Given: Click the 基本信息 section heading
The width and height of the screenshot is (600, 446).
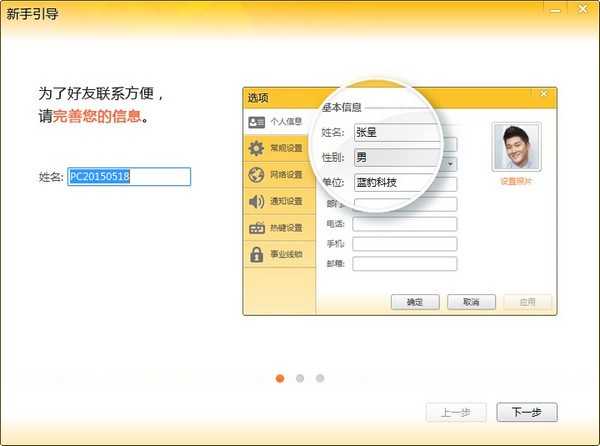Looking at the screenshot, I should tap(342, 107).
